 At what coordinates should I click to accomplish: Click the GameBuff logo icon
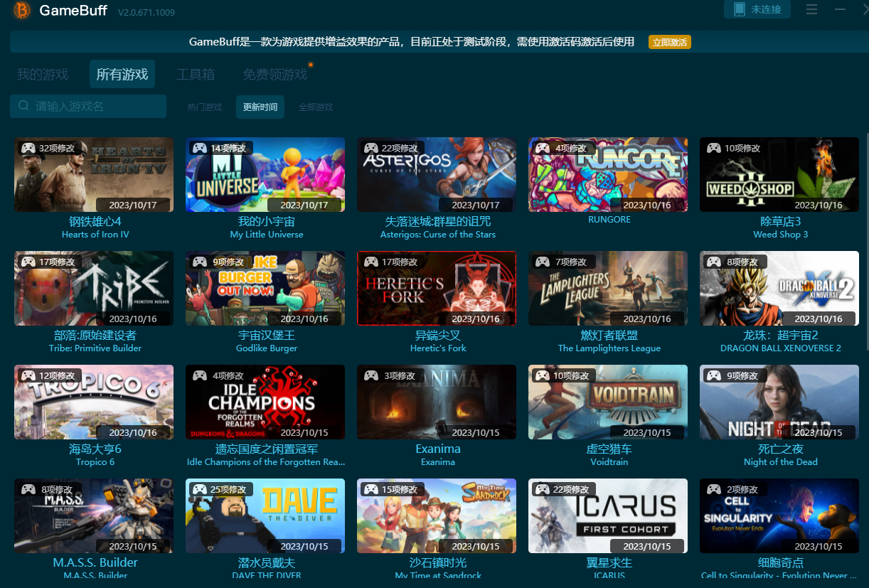click(22, 11)
